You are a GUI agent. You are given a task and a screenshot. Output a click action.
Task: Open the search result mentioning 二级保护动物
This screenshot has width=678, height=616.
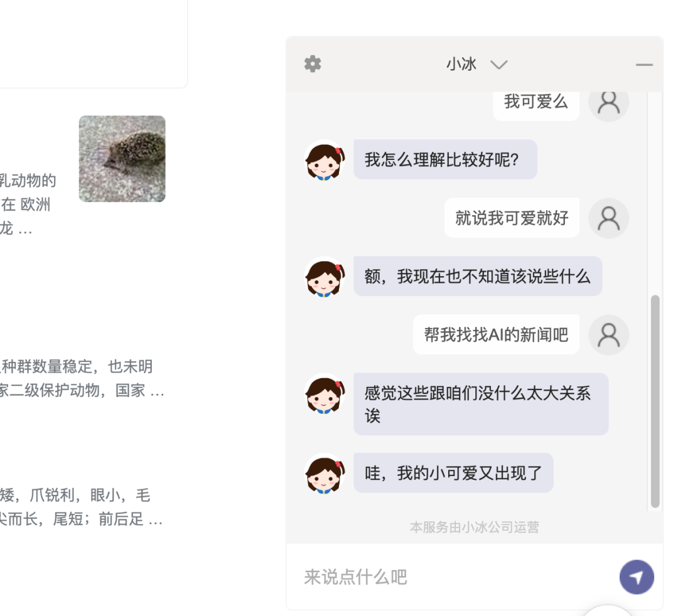(x=82, y=378)
